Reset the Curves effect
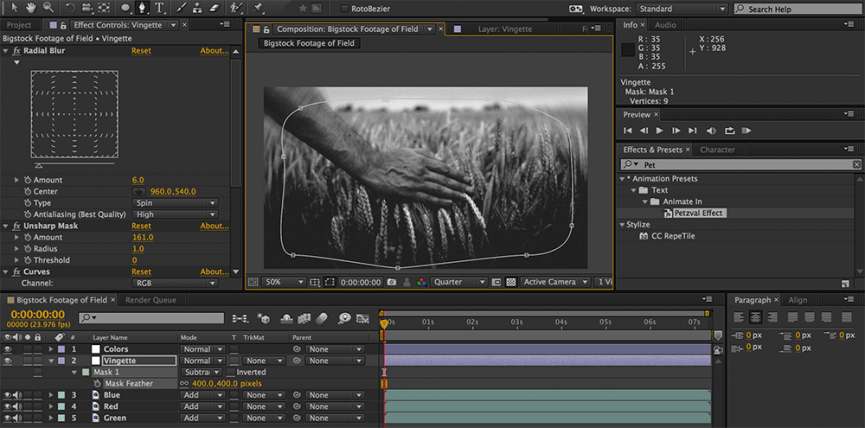Viewport: 865px width, 428px height. 141,272
